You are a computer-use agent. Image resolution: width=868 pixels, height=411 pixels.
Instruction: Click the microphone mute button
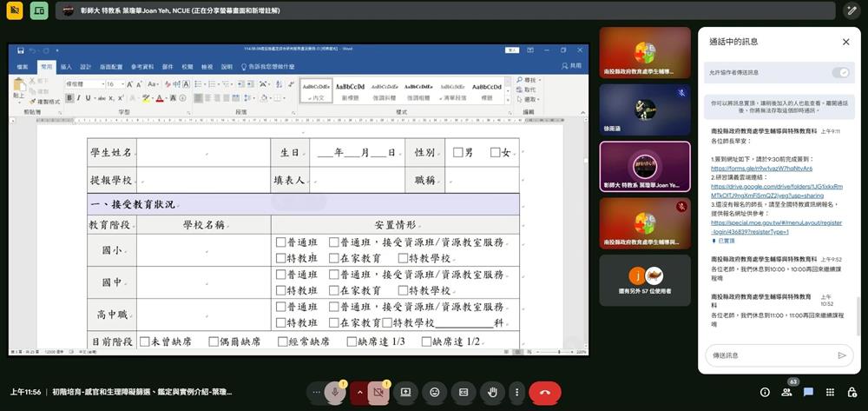point(335,393)
